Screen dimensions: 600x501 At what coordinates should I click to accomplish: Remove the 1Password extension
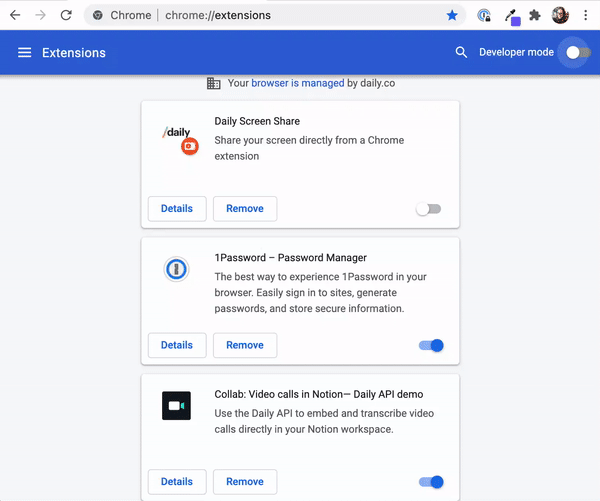point(245,345)
